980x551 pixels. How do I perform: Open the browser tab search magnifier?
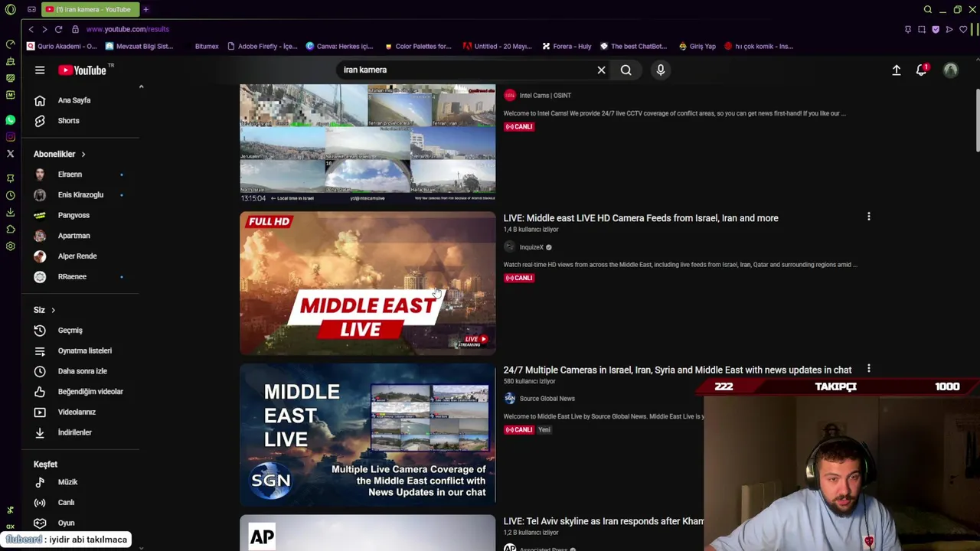click(928, 10)
